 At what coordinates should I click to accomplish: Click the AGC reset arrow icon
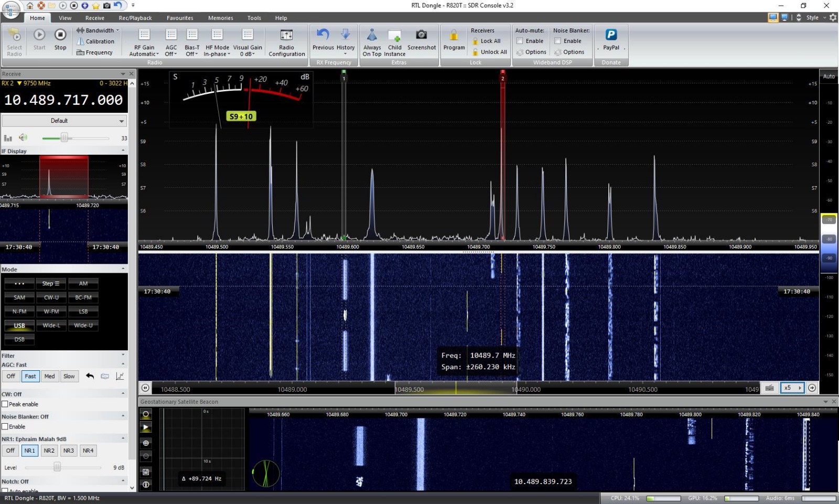(90, 376)
